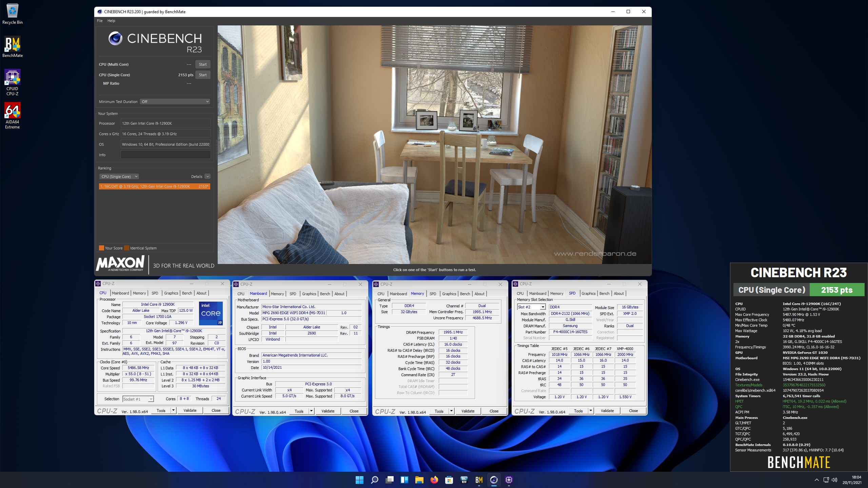Open the Socket #1 selection dropdown
This screenshot has height=488, width=868.
click(138, 399)
